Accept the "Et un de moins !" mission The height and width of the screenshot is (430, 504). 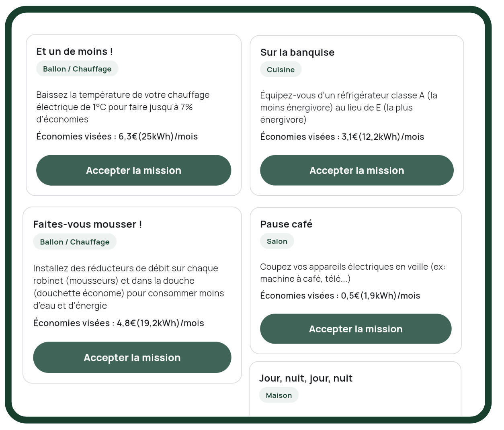133,170
